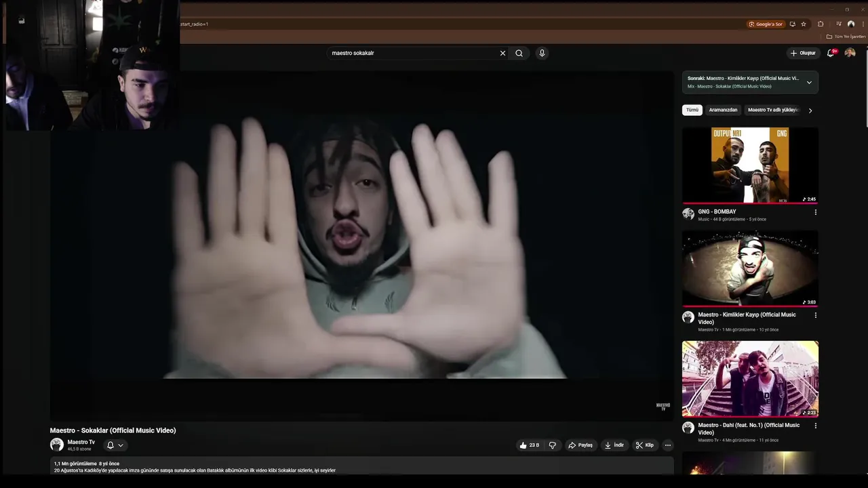This screenshot has width=868, height=488.
Task: Show more filter chips with right arrow
Action: (810, 110)
